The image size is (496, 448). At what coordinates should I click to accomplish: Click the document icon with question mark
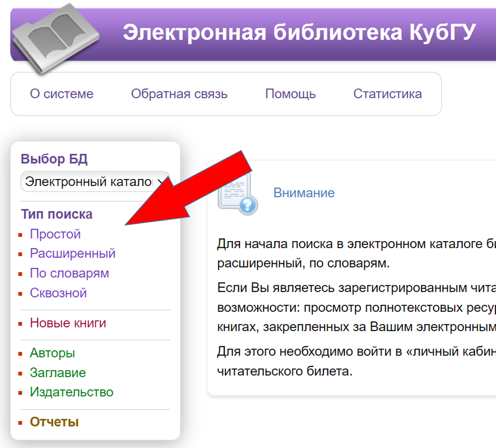237,194
